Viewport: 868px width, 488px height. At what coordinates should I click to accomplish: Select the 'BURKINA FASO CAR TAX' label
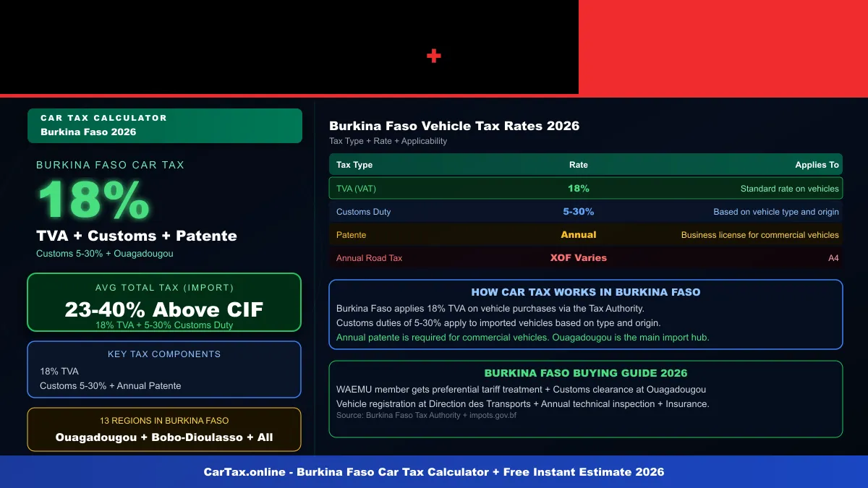click(x=111, y=165)
